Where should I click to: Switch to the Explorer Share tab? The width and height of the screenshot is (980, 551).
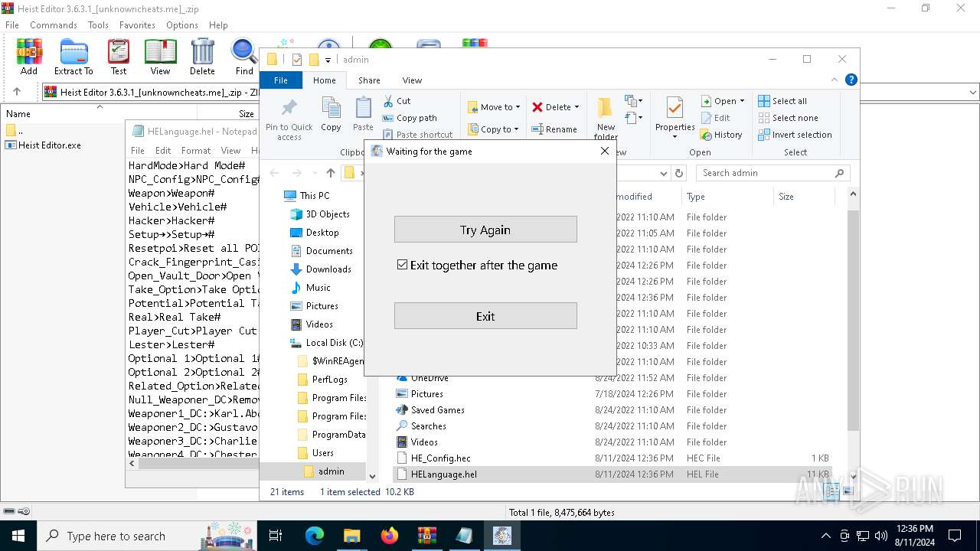click(369, 80)
